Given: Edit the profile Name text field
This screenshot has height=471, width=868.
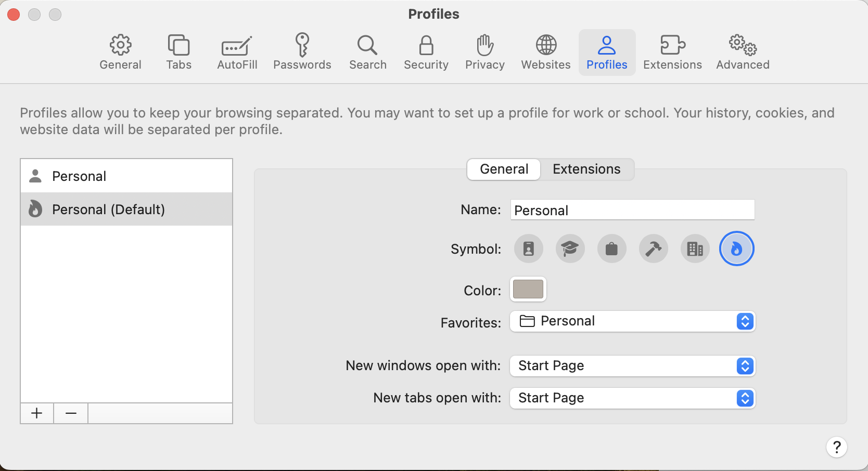Looking at the screenshot, I should [632, 210].
